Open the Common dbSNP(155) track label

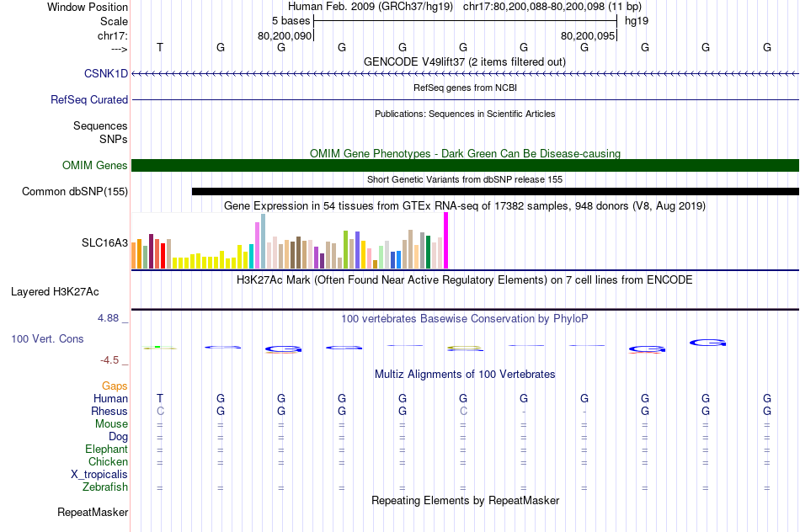click(74, 191)
